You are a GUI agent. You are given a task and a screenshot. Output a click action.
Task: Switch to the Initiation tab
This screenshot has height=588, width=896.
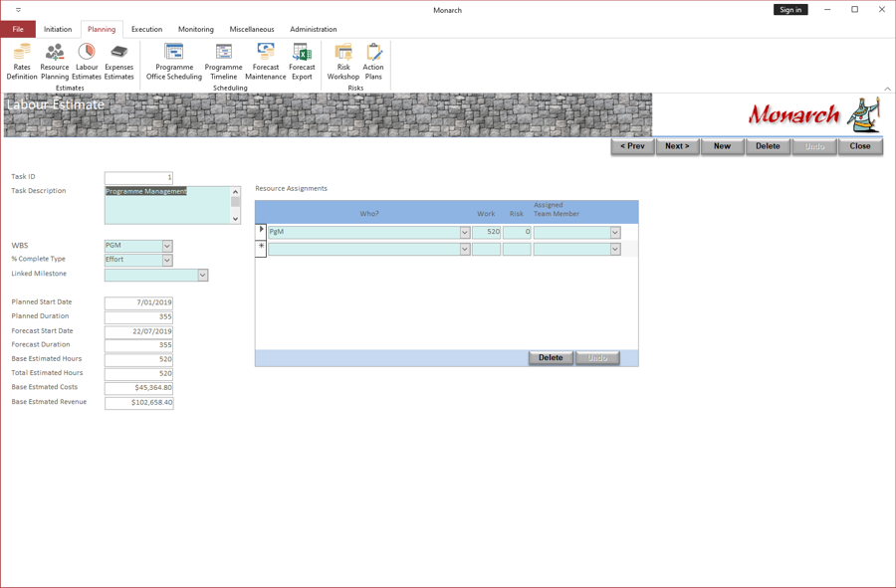[58, 29]
